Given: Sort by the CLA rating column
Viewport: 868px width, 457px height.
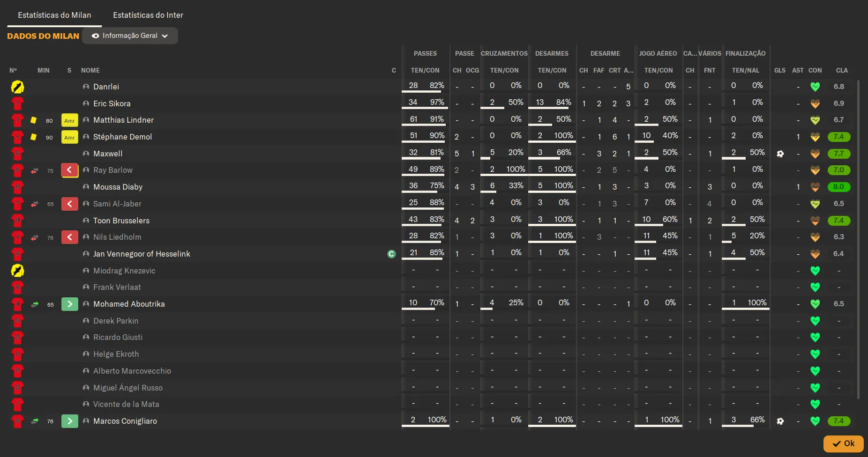Looking at the screenshot, I should (x=842, y=70).
